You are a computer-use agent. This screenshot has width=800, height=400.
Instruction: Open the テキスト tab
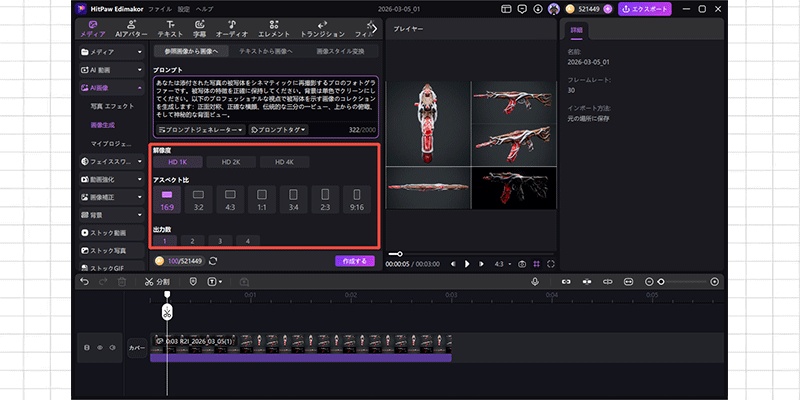pos(170,29)
